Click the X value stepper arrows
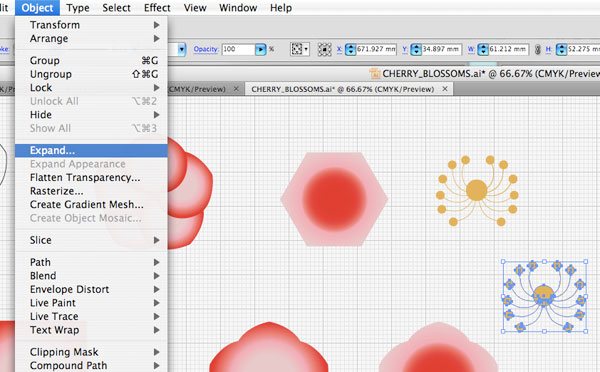Screen dimensions: 600x372 (x=351, y=49)
